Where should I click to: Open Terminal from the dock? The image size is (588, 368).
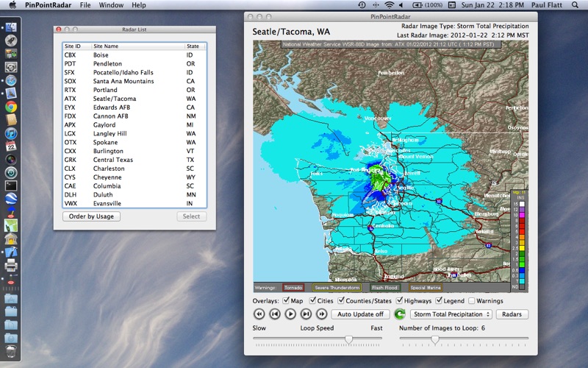[11, 186]
